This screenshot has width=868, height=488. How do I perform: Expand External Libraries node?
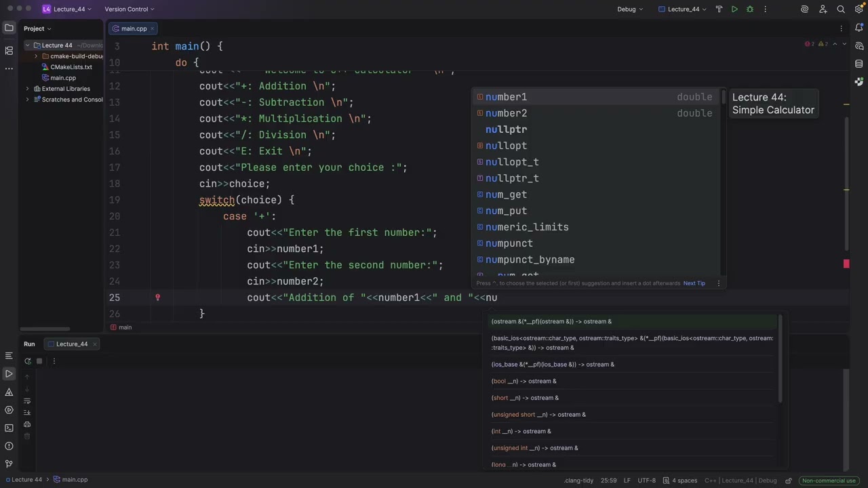coord(28,89)
